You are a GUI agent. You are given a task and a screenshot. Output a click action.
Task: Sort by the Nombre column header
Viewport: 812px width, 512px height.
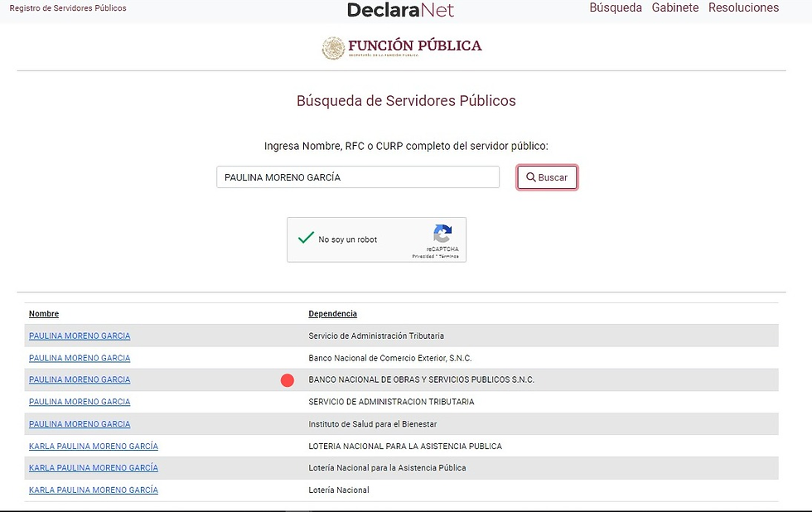pyautogui.click(x=44, y=314)
